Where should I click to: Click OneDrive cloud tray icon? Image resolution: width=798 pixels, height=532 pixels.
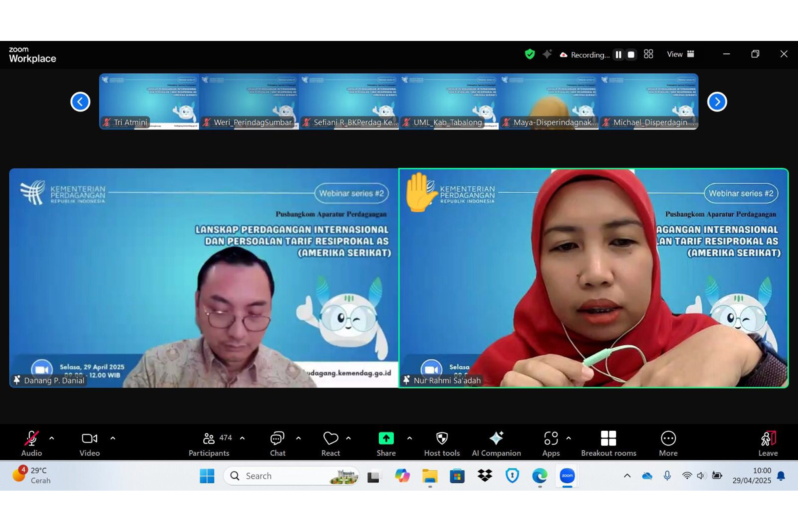coord(647,476)
